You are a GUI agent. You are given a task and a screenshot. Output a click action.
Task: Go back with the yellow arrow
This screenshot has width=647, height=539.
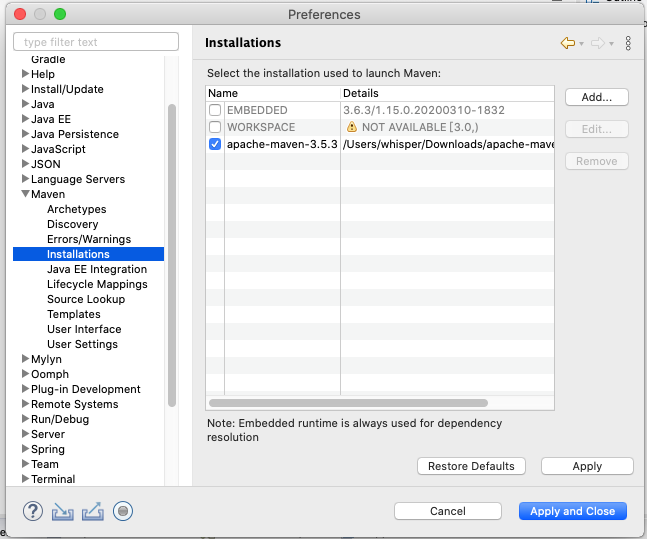tap(568, 43)
